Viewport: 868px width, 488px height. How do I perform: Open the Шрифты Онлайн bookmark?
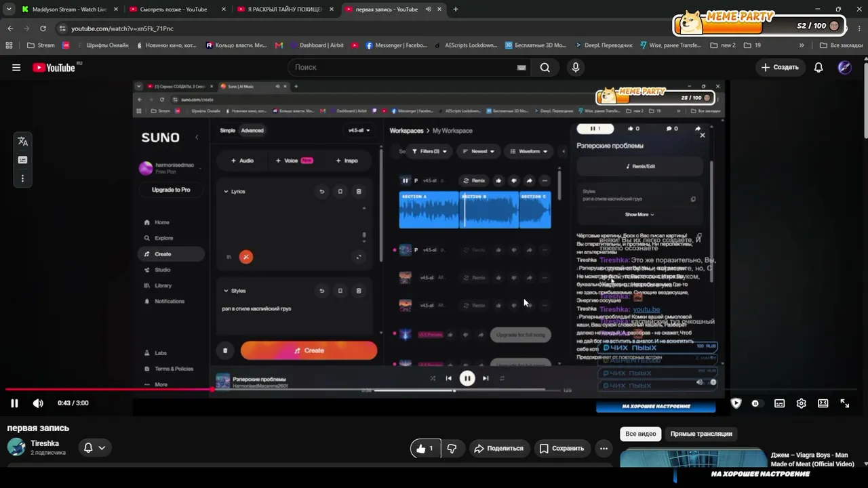tap(102, 45)
